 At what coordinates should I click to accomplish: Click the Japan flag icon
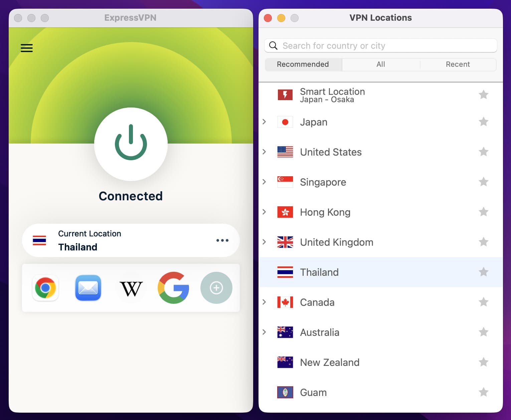pos(285,122)
